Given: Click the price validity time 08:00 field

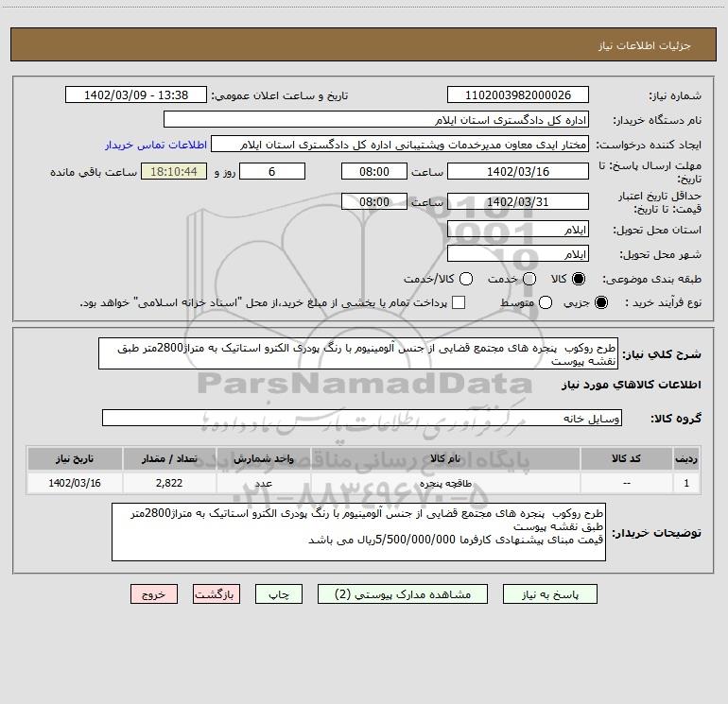Looking at the screenshot, I should 374,201.
